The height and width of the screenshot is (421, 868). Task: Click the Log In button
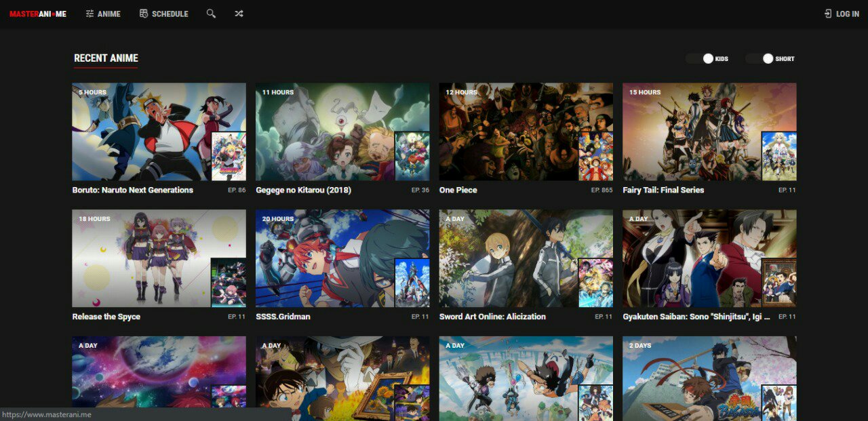[x=842, y=14]
